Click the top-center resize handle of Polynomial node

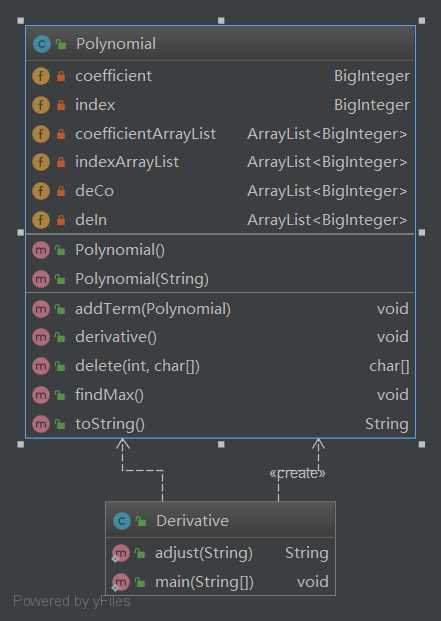(221, 21)
